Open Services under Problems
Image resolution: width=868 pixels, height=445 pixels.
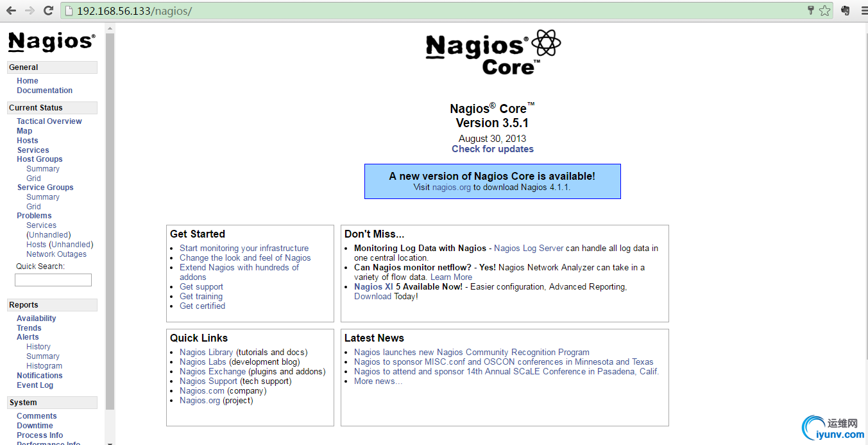[x=41, y=225]
